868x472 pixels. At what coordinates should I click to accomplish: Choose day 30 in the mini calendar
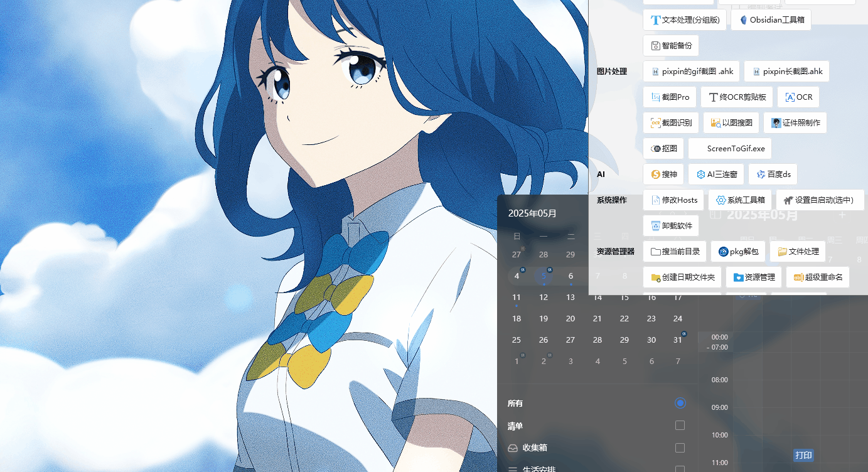coord(651,340)
